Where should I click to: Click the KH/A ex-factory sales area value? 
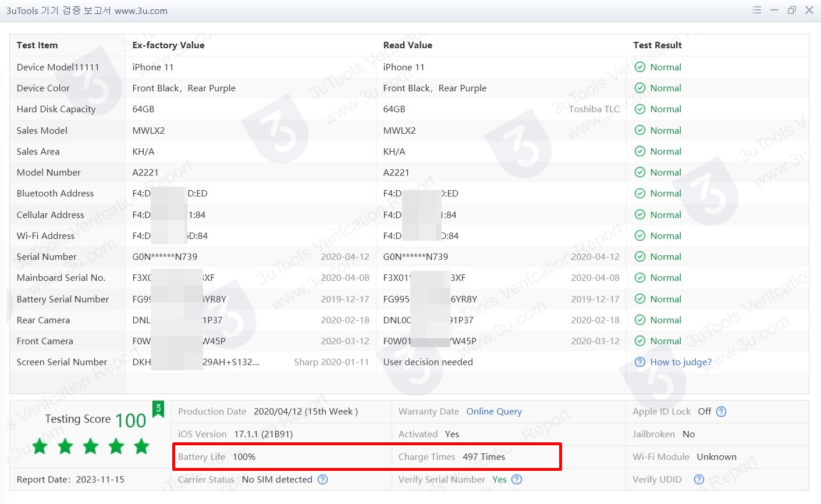tap(144, 151)
